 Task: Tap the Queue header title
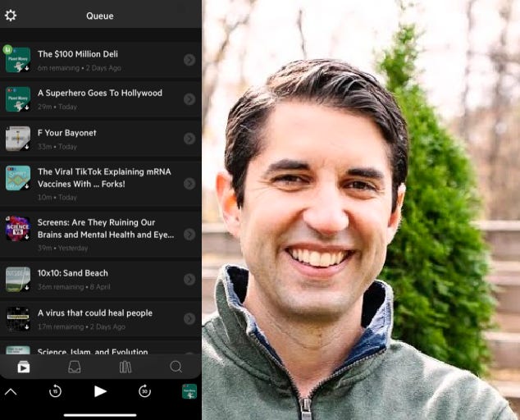tap(100, 16)
